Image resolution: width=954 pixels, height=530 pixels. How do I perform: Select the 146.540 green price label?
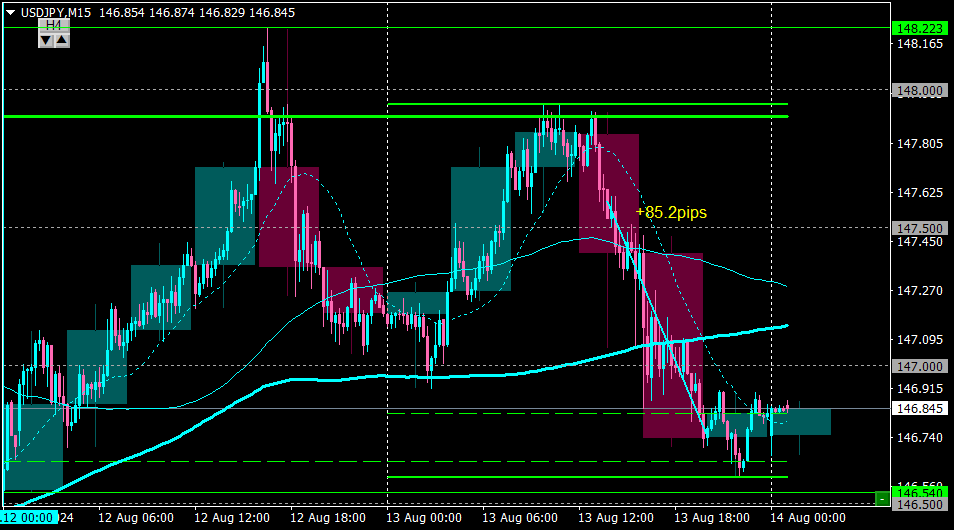point(919,492)
